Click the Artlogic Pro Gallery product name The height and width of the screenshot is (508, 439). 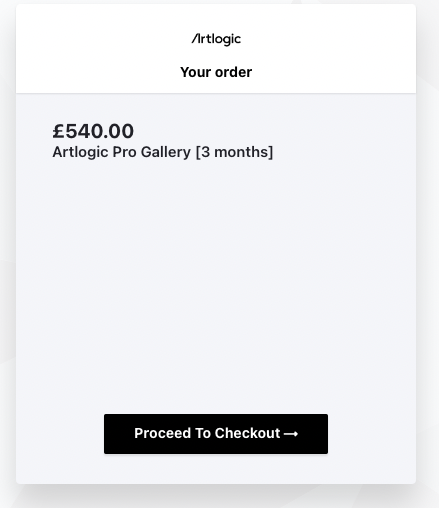[122, 152]
